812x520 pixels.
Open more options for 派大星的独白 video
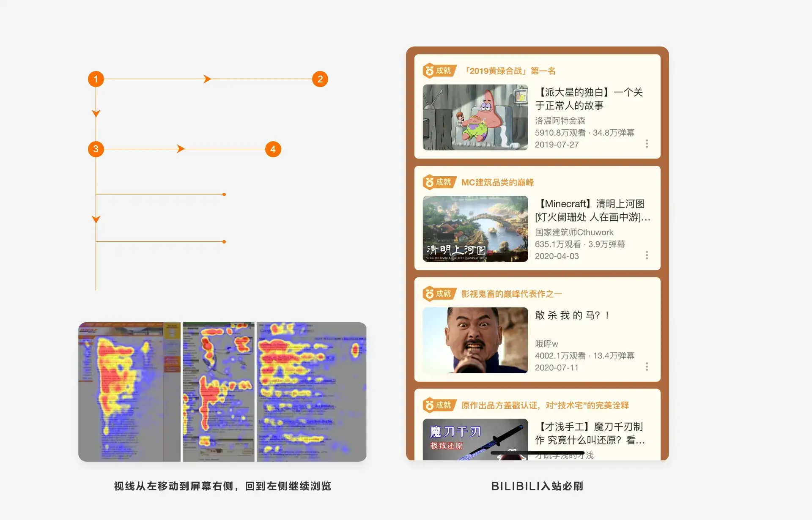pyautogui.click(x=647, y=144)
